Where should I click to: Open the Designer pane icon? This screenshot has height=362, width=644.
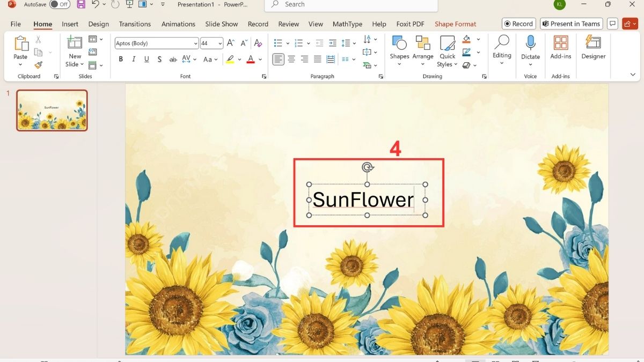pyautogui.click(x=593, y=42)
